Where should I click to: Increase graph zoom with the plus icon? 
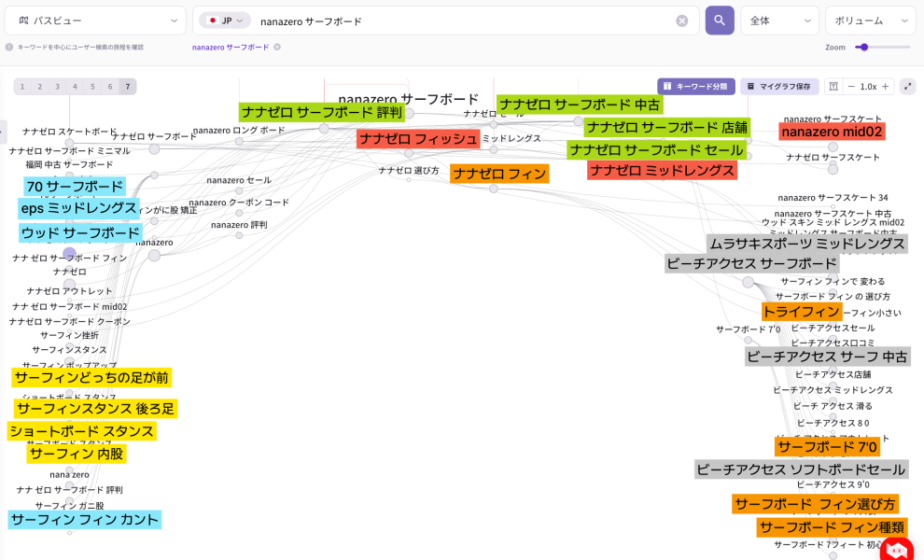pos(885,87)
